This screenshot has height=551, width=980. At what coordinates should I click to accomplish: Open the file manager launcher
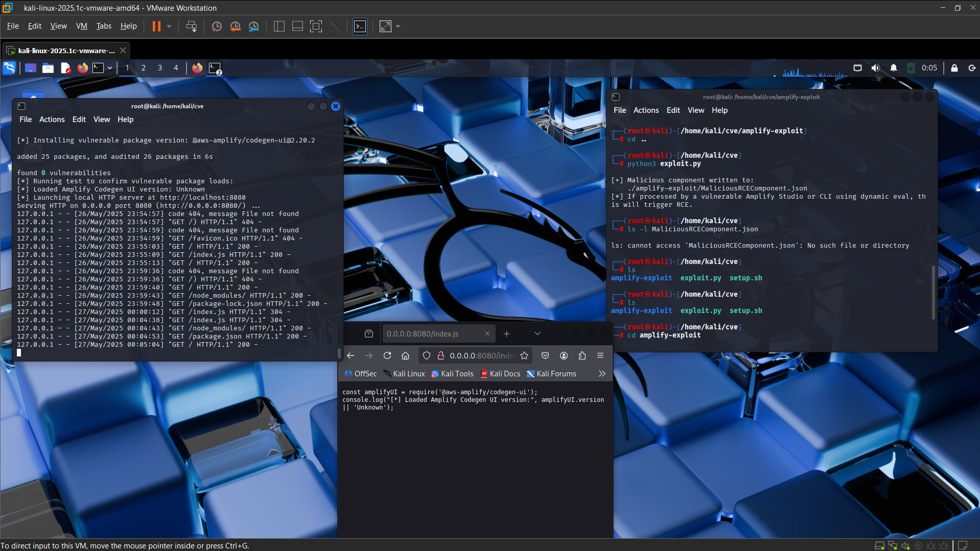pyautogui.click(x=48, y=68)
